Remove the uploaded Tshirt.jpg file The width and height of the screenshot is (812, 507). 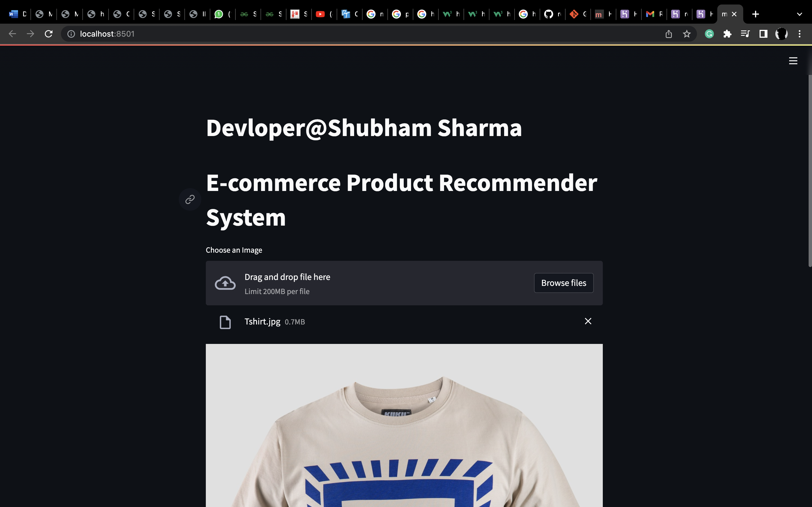click(x=588, y=321)
